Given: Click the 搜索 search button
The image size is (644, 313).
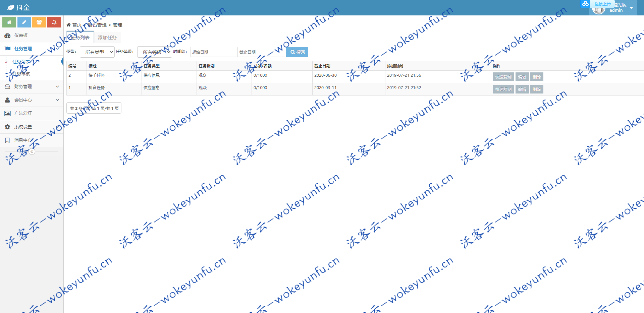Looking at the screenshot, I should pos(297,52).
